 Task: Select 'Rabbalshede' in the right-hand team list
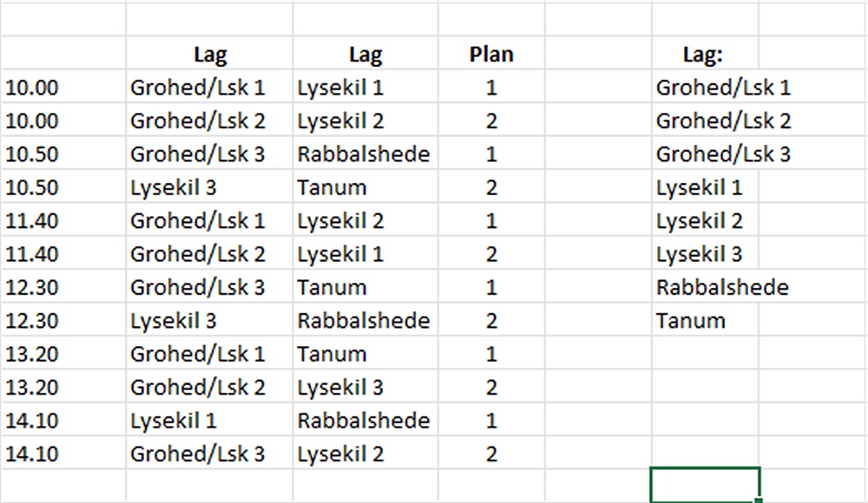722,287
